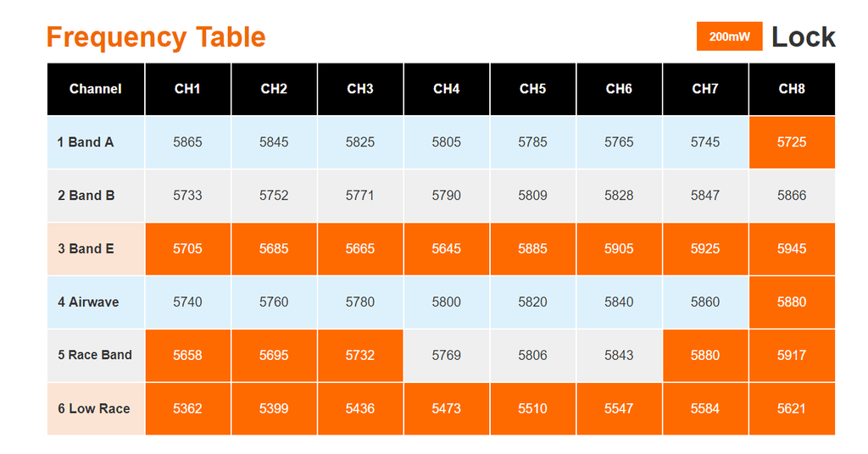This screenshot has height=454, width=868.
Task: Click the Frequency Table heading
Action: 156,37
